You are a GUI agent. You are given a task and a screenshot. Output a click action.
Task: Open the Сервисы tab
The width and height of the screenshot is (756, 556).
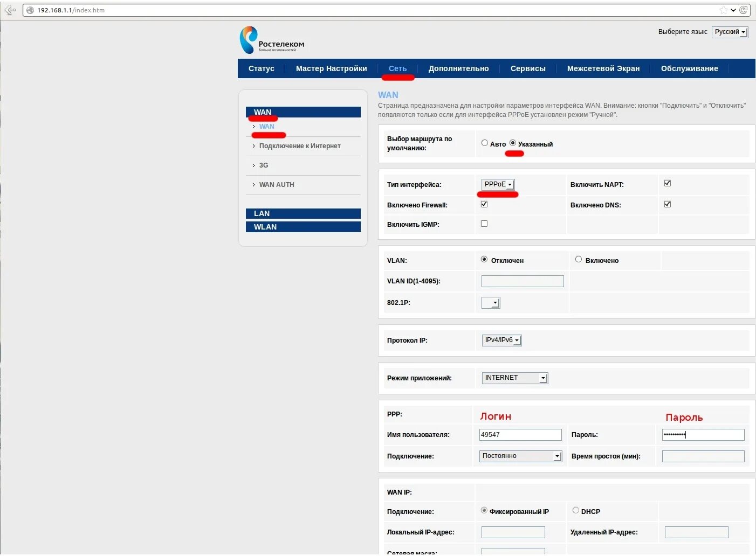click(528, 68)
